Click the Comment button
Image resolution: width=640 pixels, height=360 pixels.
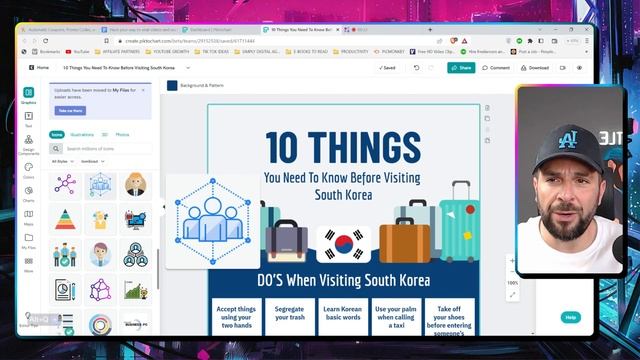[496, 68]
